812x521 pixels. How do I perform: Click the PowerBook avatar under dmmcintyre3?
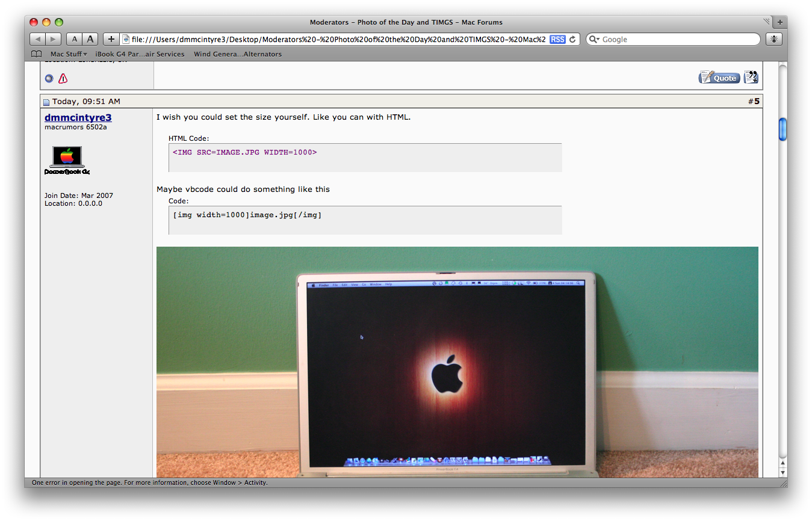click(67, 160)
